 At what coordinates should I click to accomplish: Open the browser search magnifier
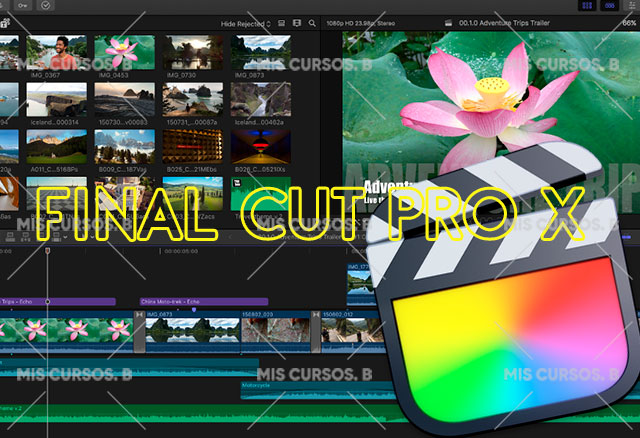(312, 23)
